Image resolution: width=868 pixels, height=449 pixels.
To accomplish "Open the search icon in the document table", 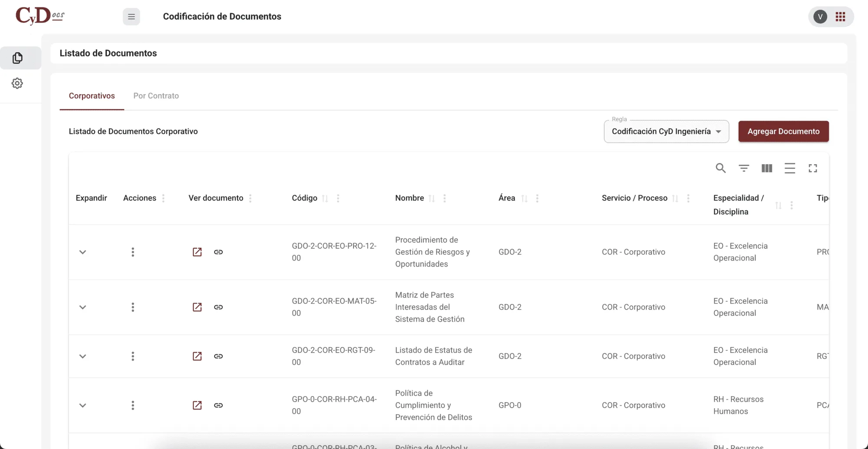I will (721, 168).
